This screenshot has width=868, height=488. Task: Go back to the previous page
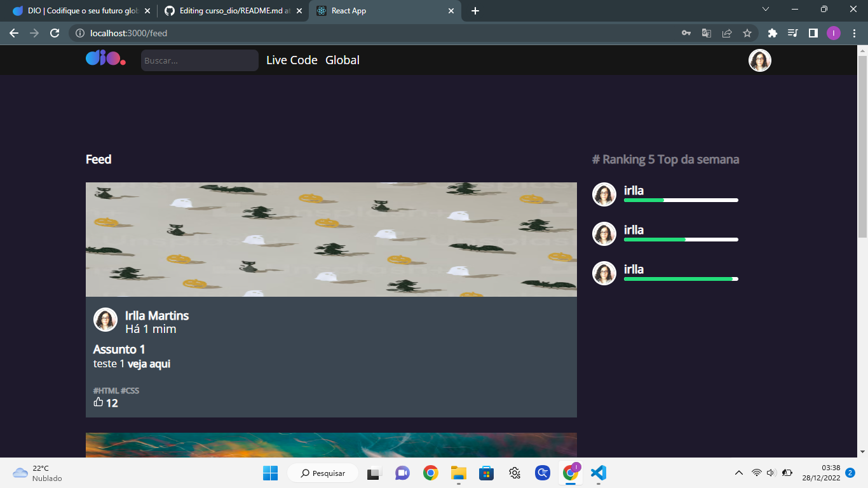point(14,33)
